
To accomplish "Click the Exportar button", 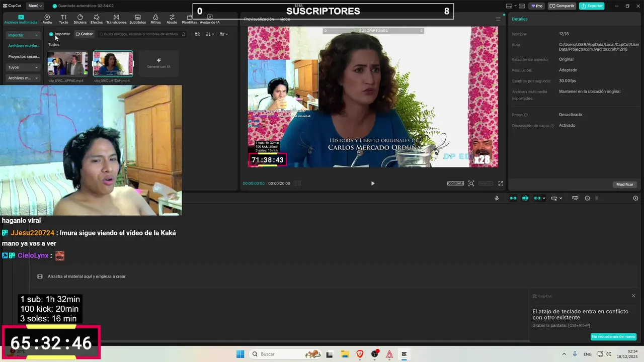I will (592, 6).
